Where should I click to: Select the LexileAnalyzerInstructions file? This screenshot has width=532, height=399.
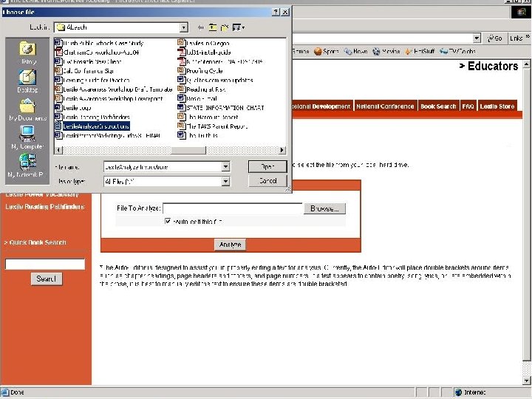pyautogui.click(x=92, y=126)
